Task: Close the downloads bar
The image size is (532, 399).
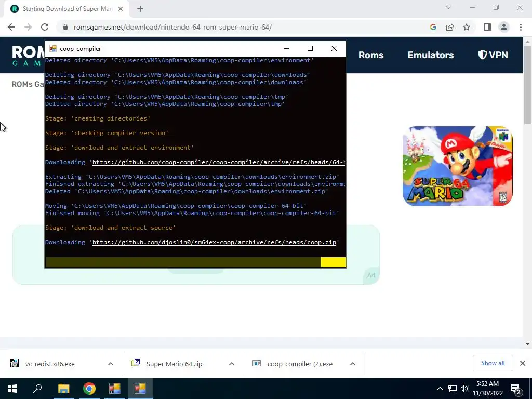Action: click(x=523, y=363)
